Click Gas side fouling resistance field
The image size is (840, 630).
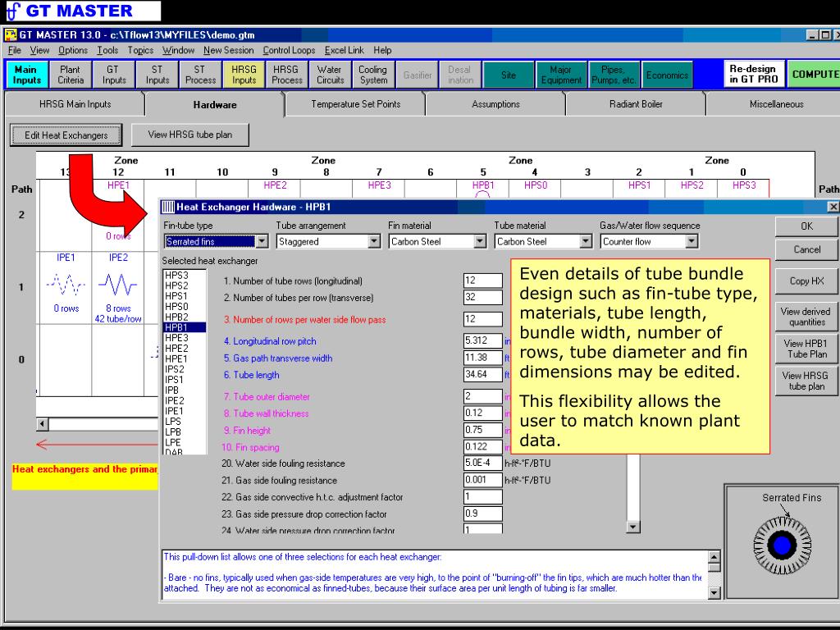(x=482, y=480)
